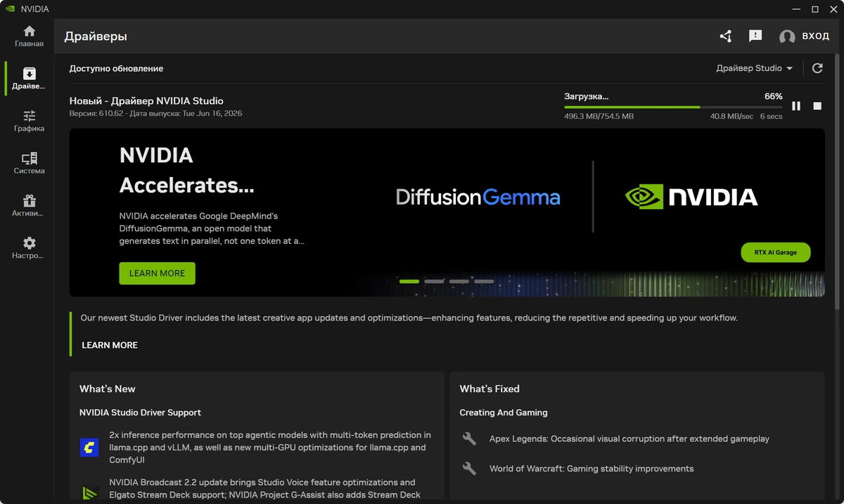
Task: Click the NVIDIA Broadcast 2.2 update description
Action: pyautogui.click(x=265, y=489)
